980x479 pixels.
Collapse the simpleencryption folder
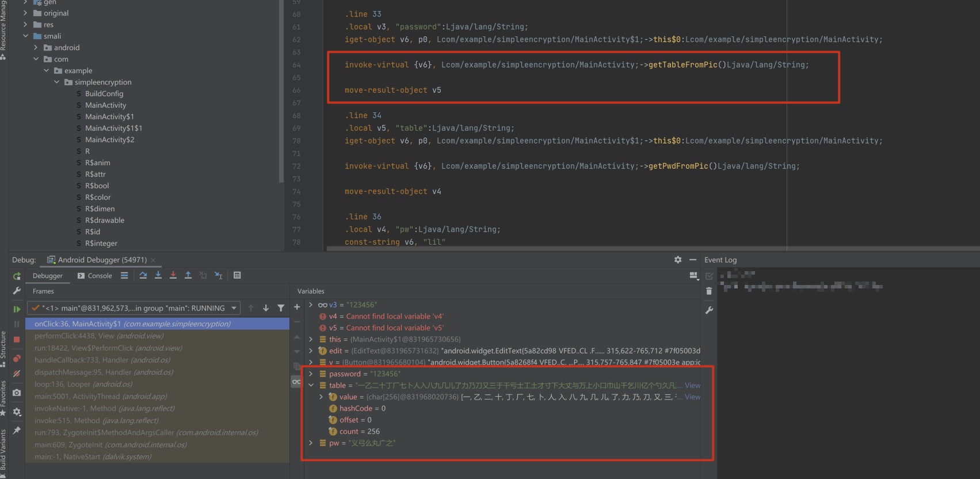point(56,82)
